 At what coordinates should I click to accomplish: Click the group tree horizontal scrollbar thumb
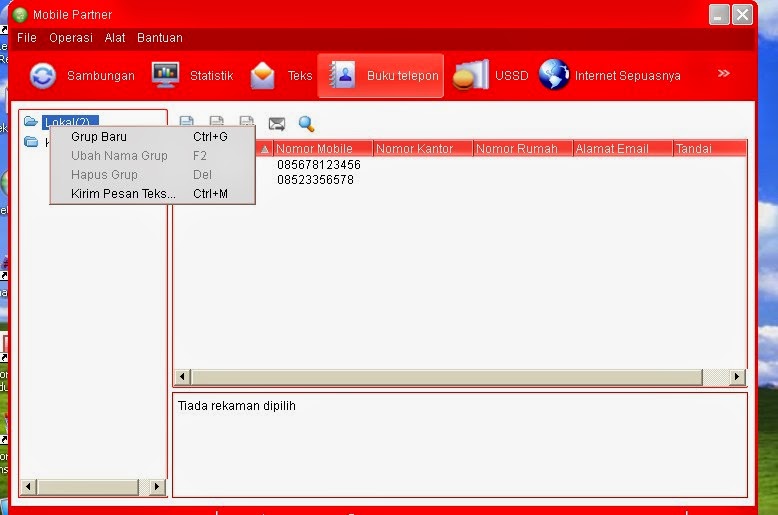(x=88, y=487)
